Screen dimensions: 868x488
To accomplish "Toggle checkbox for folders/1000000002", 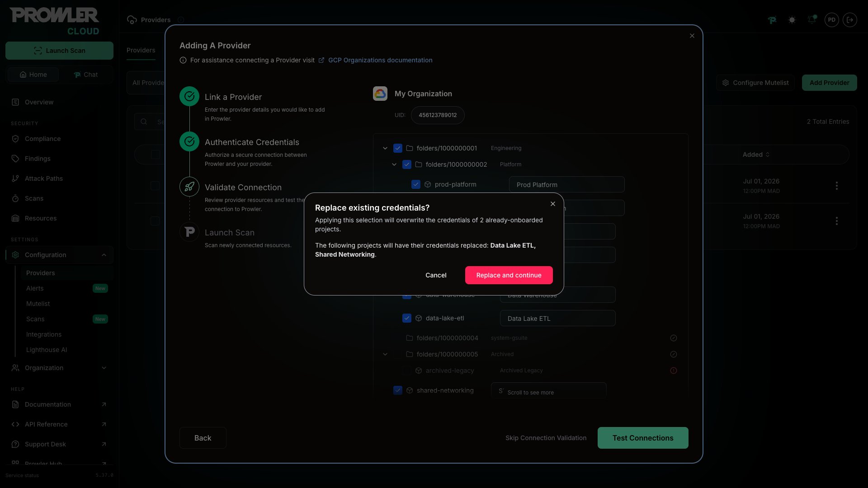I will point(407,164).
